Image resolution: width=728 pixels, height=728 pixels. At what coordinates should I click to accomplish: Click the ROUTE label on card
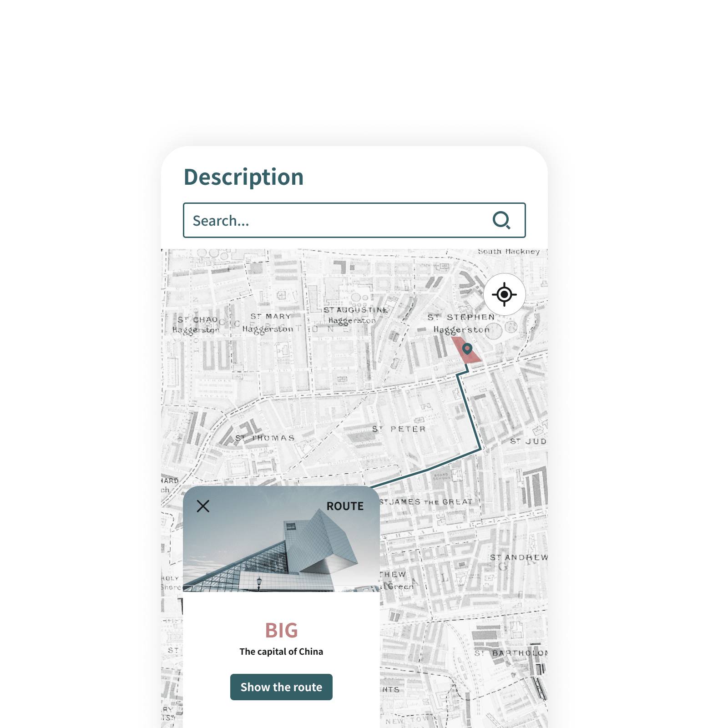point(345,506)
